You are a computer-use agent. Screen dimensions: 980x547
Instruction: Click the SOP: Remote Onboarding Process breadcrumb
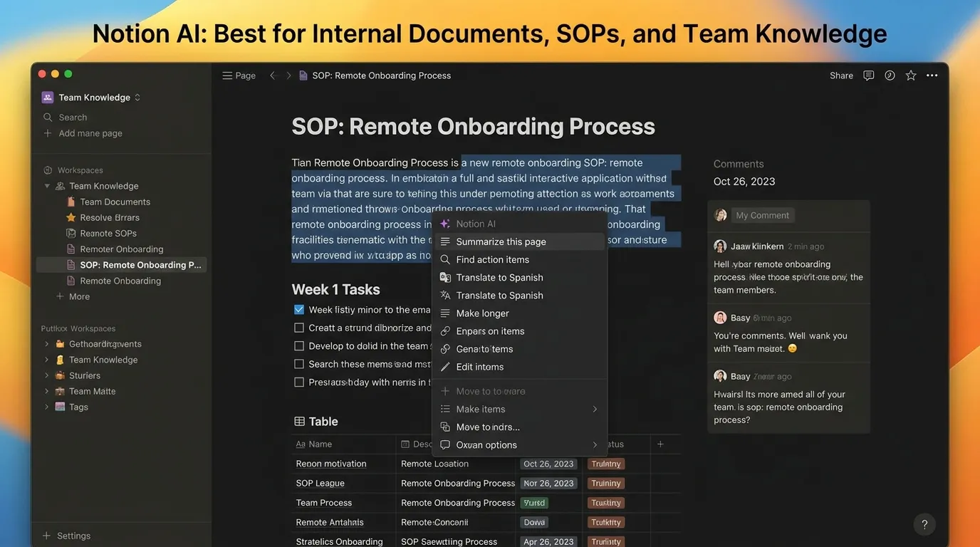[x=382, y=75]
